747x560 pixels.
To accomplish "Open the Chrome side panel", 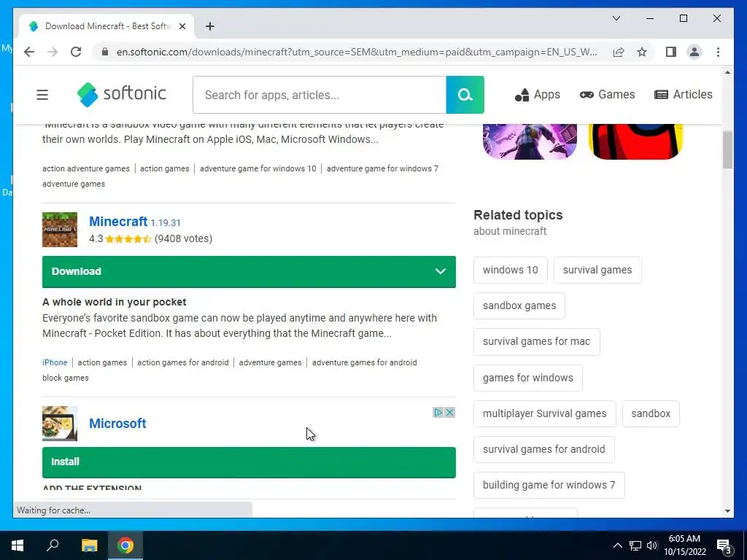I will point(671,52).
